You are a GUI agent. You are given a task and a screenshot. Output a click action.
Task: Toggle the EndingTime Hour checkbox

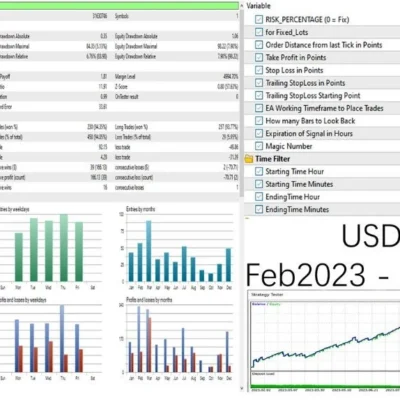(259, 197)
